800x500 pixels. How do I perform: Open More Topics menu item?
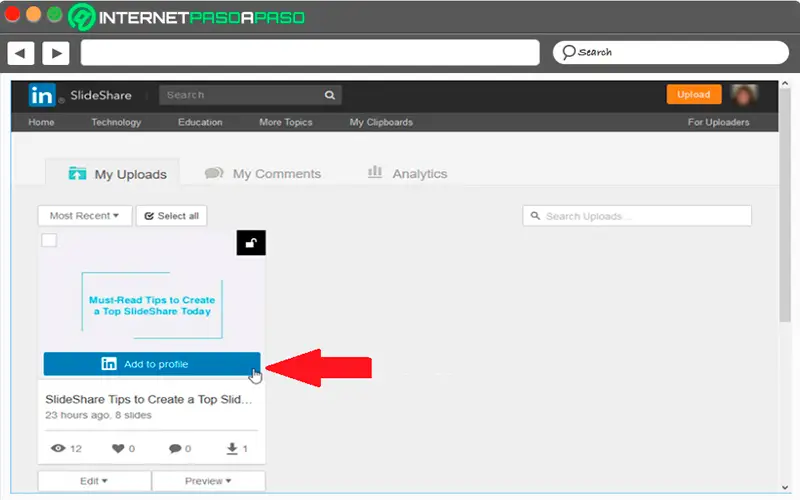pyautogui.click(x=286, y=122)
